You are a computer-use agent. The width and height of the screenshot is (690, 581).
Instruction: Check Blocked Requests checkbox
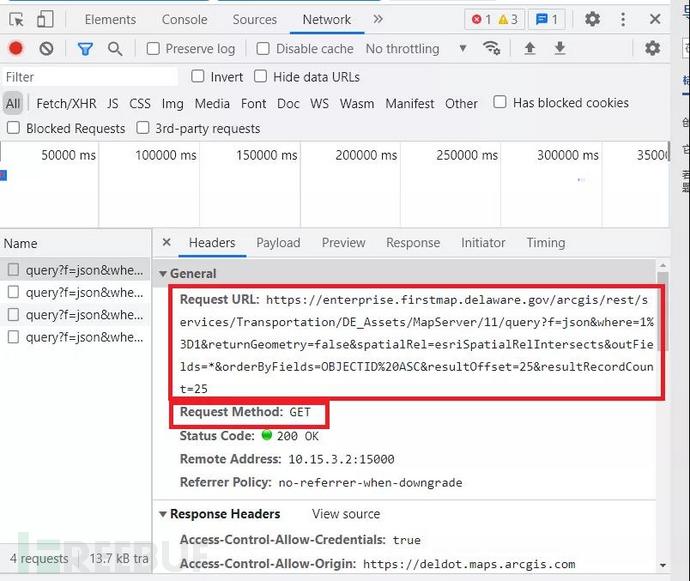[x=13, y=128]
